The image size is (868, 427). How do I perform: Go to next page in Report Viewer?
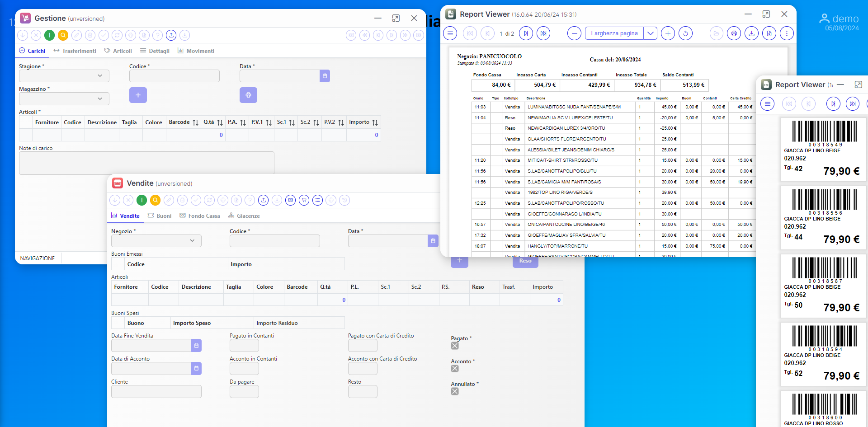526,33
